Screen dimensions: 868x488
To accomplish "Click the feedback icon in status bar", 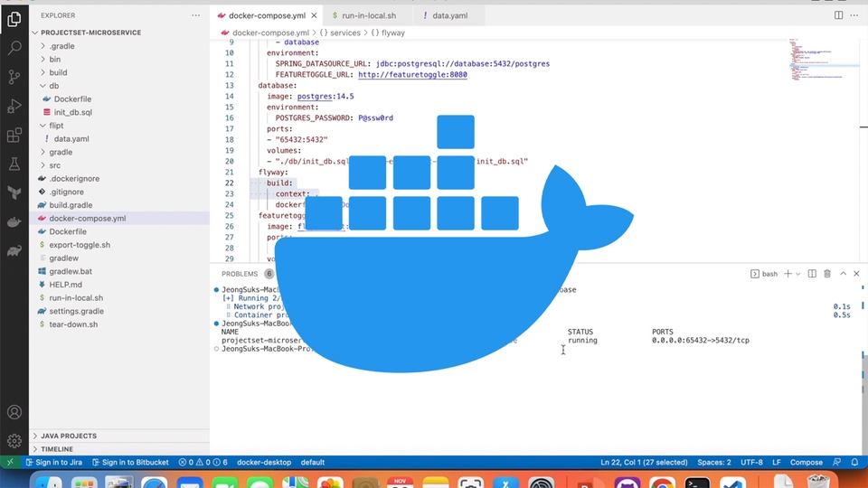I will [837, 463].
